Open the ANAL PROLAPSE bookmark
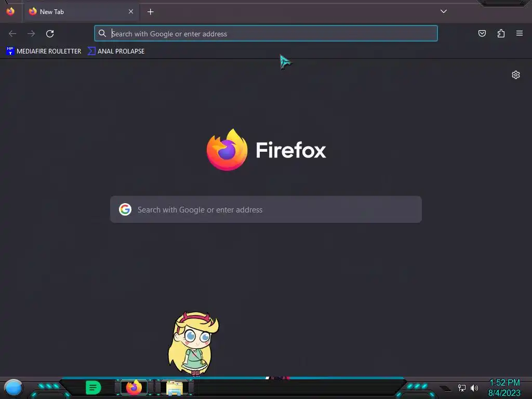The image size is (532, 399). point(116,51)
